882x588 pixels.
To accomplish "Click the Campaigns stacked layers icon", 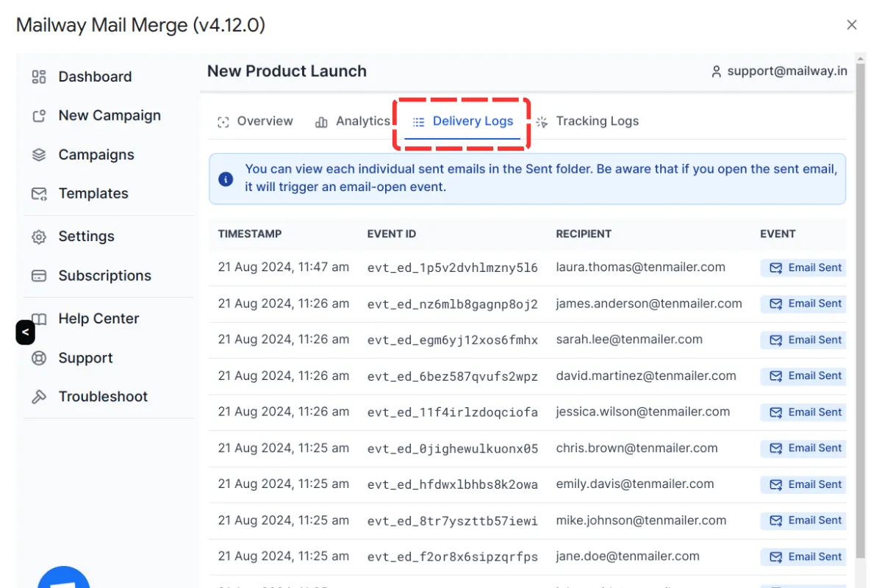I will [39, 155].
